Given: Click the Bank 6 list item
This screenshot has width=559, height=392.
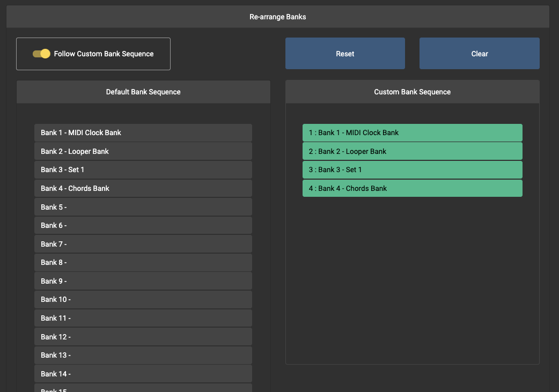Looking at the screenshot, I should point(143,225).
